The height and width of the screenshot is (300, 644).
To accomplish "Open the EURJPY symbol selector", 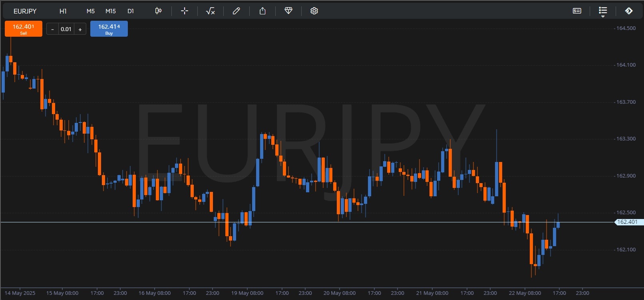I will point(25,11).
